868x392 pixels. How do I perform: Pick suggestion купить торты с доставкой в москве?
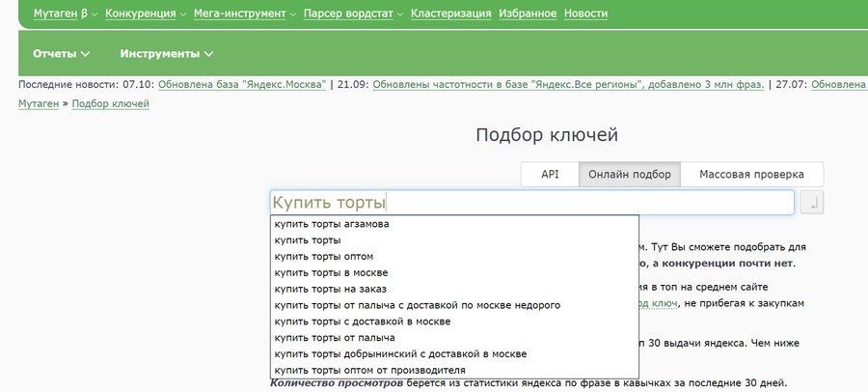coord(454,321)
